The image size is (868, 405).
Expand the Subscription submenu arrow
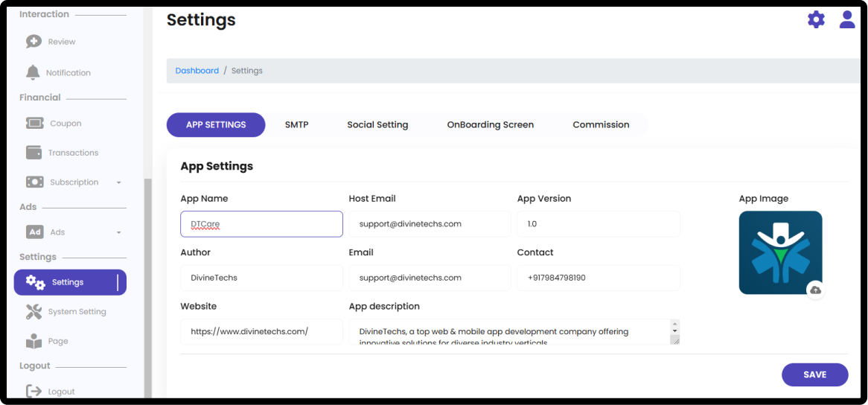pos(118,182)
